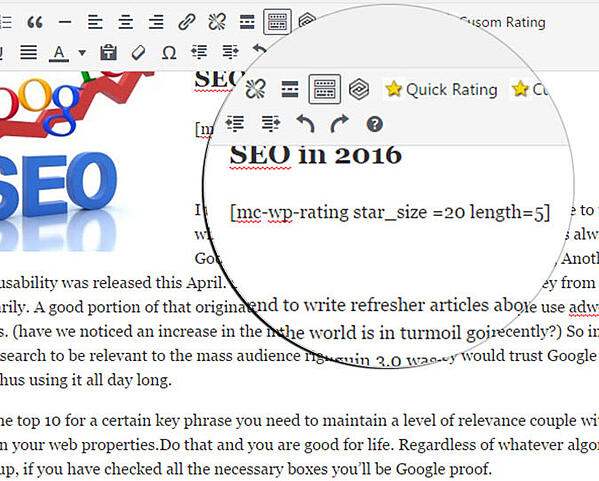Increase indent in second toolbar row

(230, 52)
